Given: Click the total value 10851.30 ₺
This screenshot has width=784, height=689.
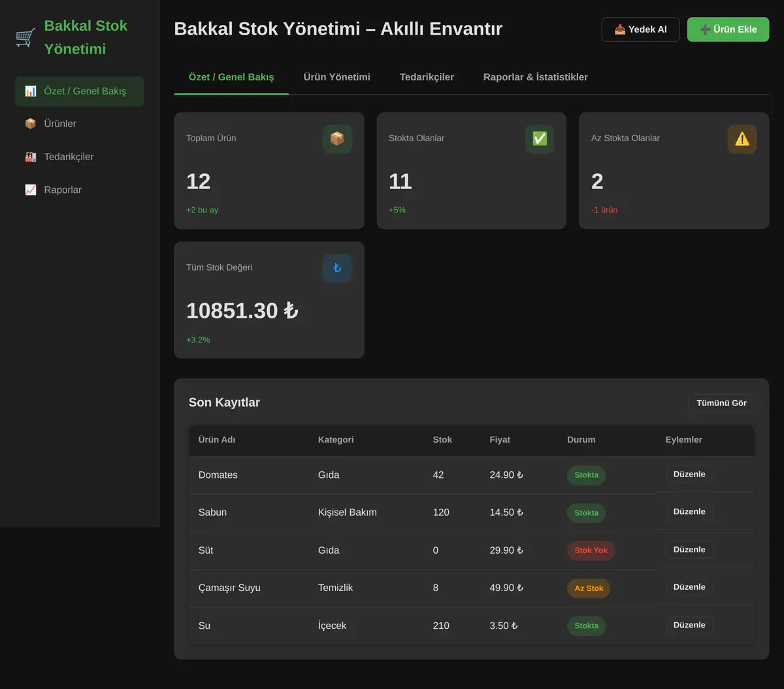Looking at the screenshot, I should [x=242, y=311].
